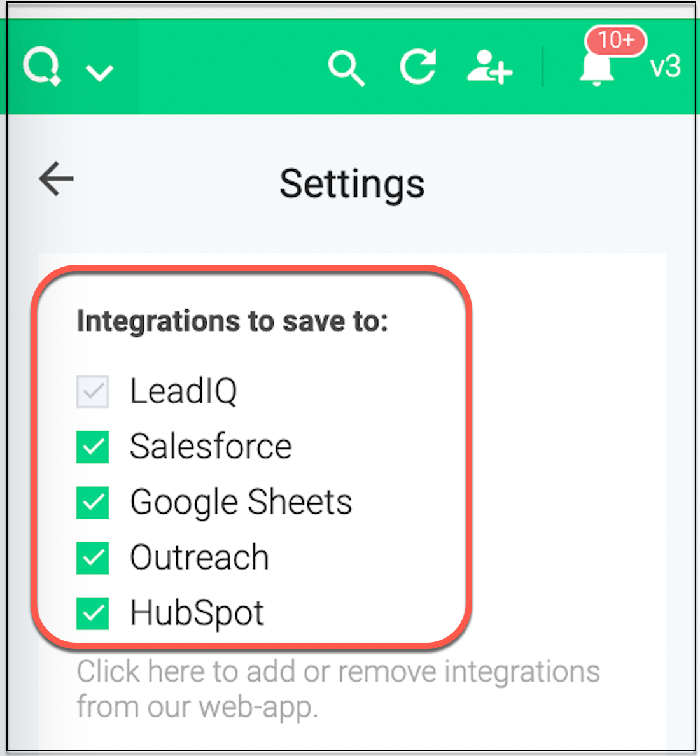Disable the Outreach integration checkbox

[x=93, y=558]
